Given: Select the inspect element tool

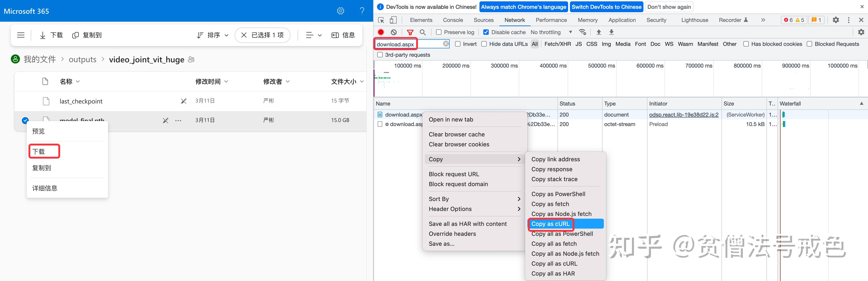Looking at the screenshot, I should point(381,20).
